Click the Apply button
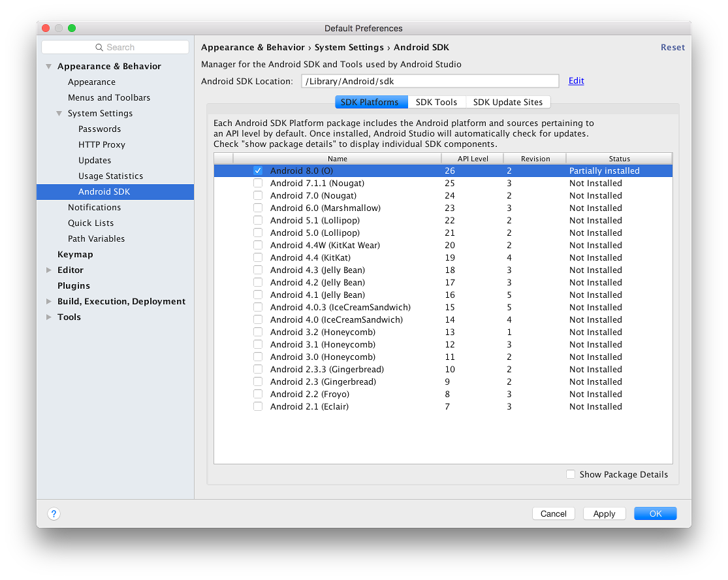 click(604, 513)
